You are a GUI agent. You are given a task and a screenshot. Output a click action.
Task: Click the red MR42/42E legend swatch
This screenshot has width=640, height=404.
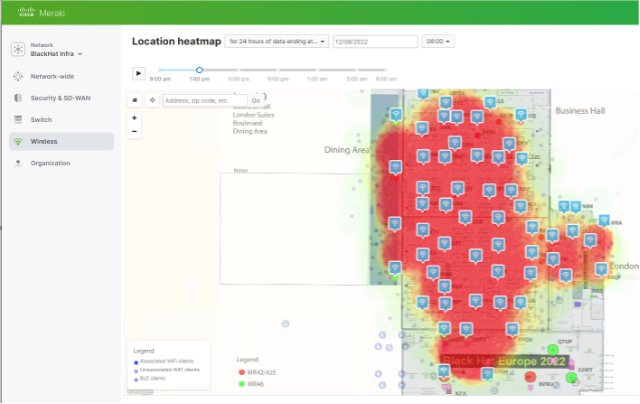click(x=240, y=371)
